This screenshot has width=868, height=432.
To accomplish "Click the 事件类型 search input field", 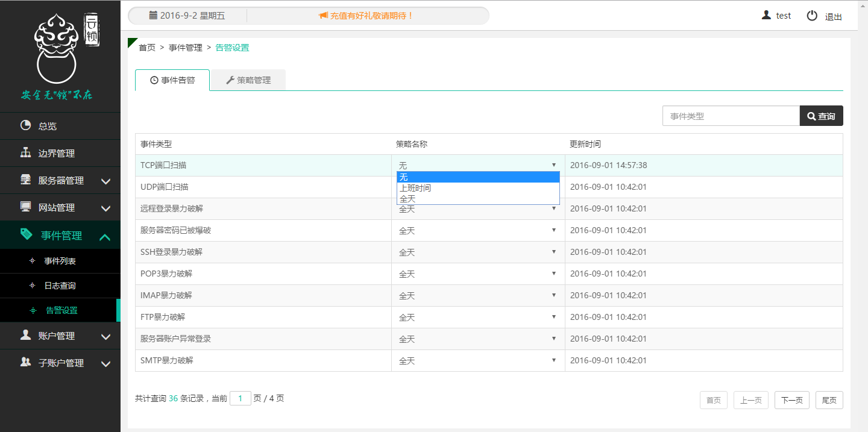I will 731,116.
